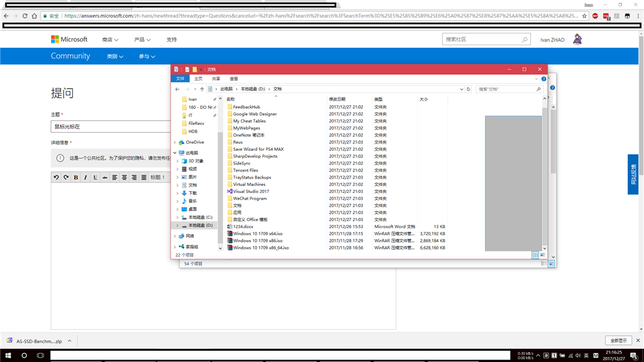Click the community search magnifier icon

point(525,40)
